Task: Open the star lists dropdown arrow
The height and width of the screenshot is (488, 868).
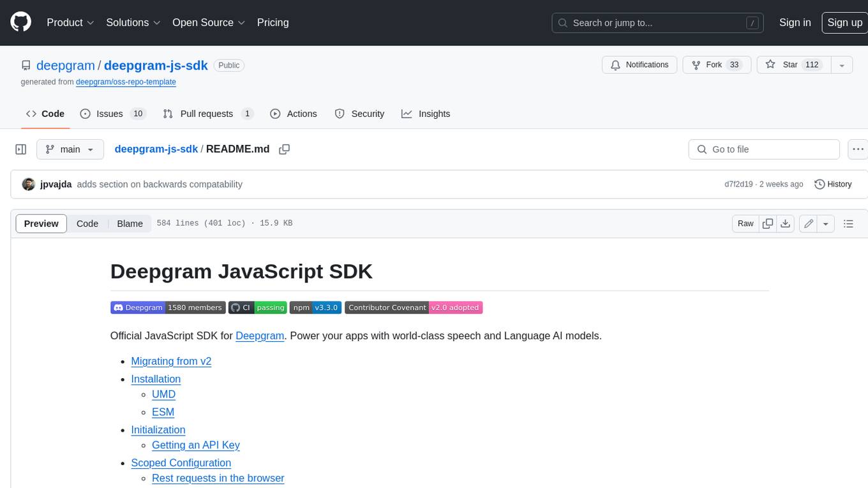Action: point(842,65)
